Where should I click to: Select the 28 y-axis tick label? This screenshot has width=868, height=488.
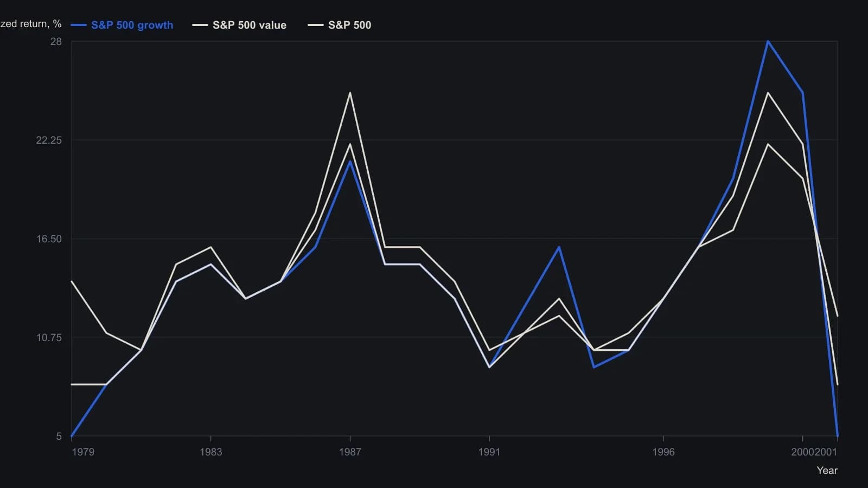(56, 42)
